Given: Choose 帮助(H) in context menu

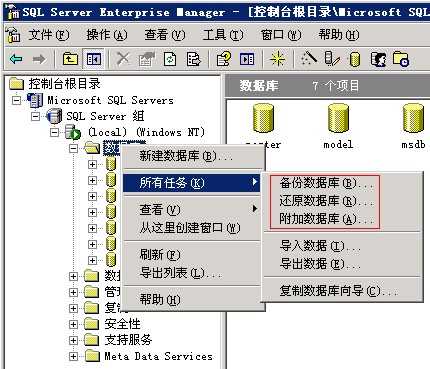Looking at the screenshot, I should pyautogui.click(x=191, y=300).
